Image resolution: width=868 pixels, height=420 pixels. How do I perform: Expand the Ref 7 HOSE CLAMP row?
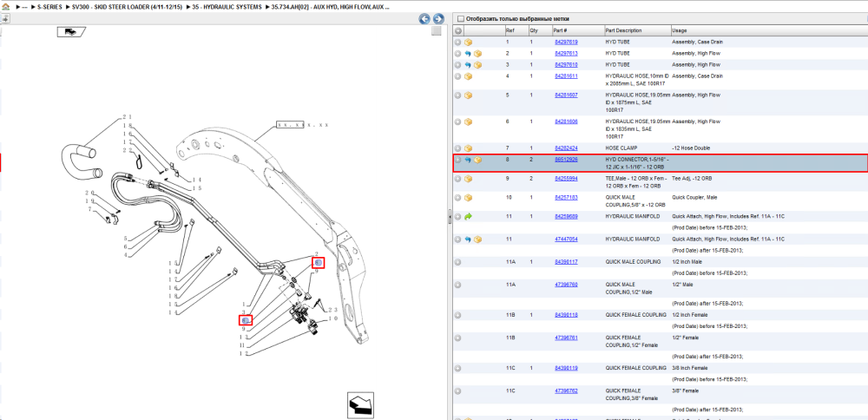(457, 148)
